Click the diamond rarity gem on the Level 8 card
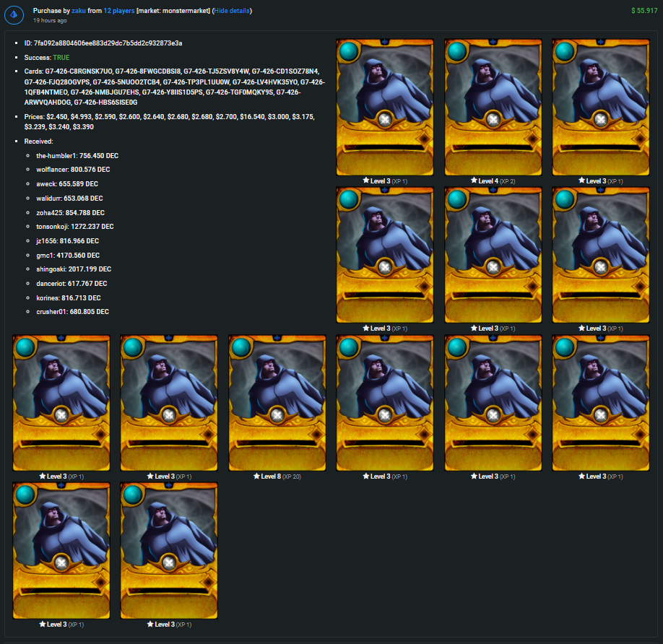 316,435
